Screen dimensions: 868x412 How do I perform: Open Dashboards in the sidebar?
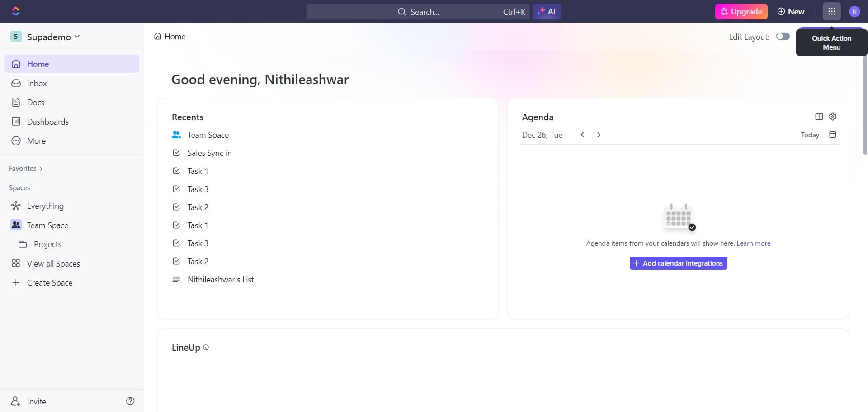click(x=48, y=122)
